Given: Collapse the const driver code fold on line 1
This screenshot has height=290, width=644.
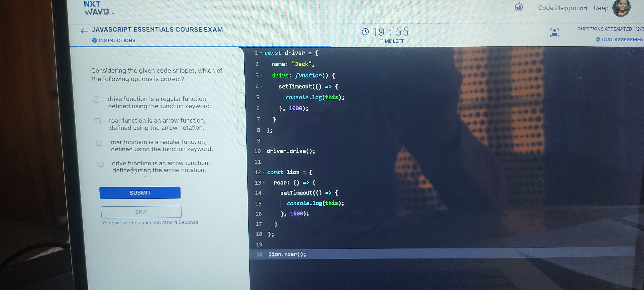Looking at the screenshot, I should point(261,53).
